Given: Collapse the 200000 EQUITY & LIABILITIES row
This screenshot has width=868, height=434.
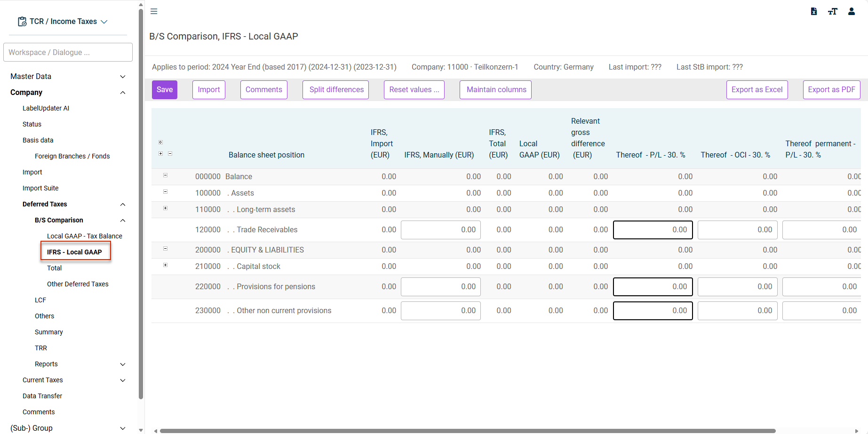Looking at the screenshot, I should [x=166, y=248].
